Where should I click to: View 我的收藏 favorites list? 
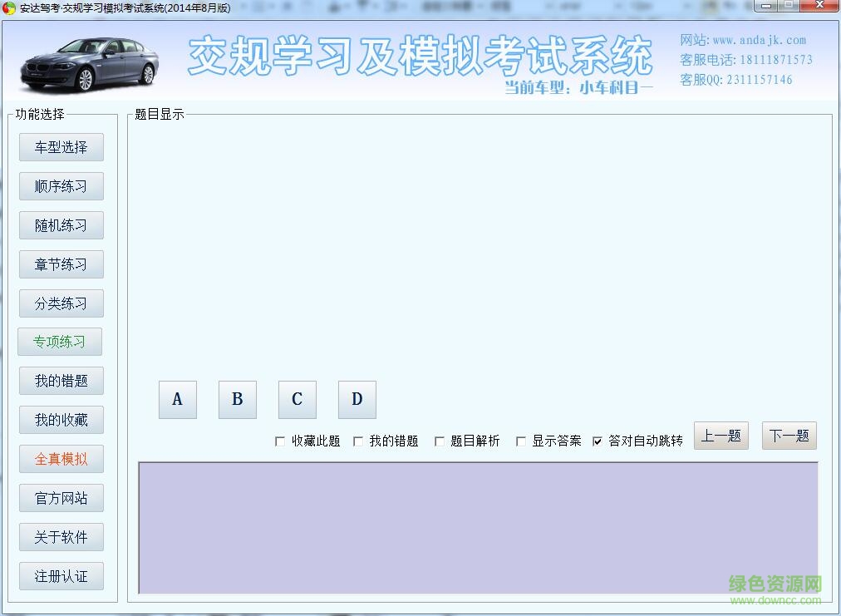tap(61, 420)
